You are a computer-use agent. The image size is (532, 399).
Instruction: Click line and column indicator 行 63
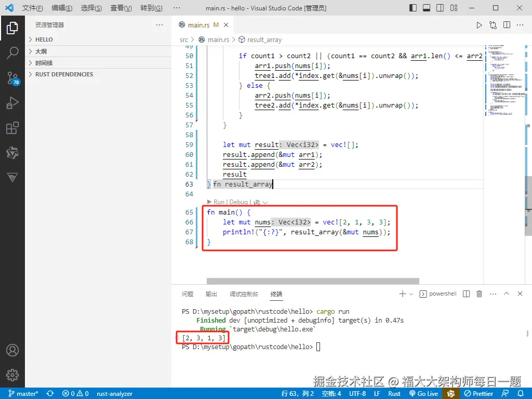pyautogui.click(x=298, y=394)
